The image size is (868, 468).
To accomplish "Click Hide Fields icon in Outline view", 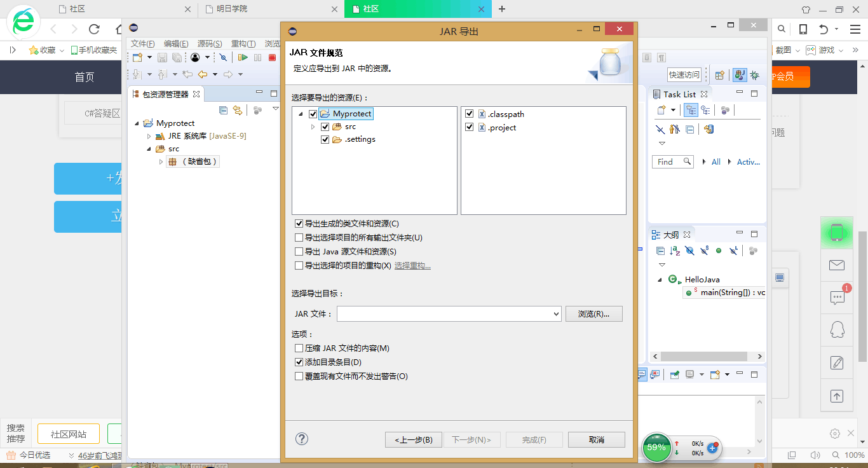I will 689,251.
